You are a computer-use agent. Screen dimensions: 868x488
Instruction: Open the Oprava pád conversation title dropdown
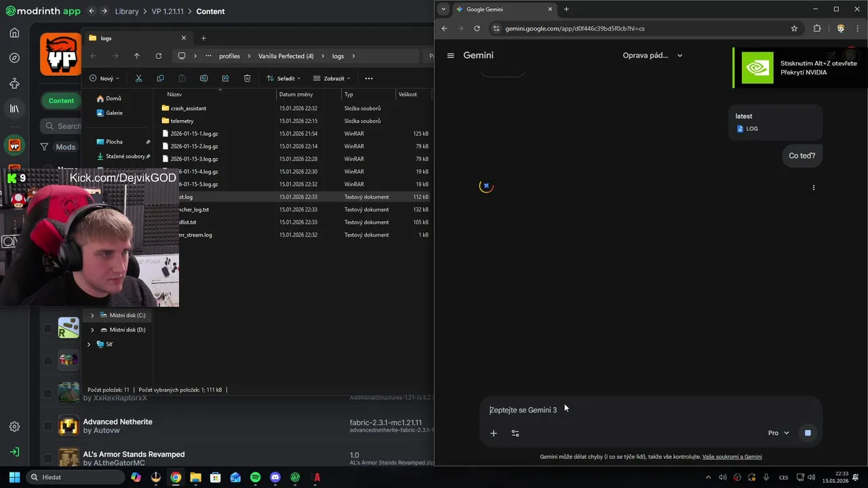652,56
